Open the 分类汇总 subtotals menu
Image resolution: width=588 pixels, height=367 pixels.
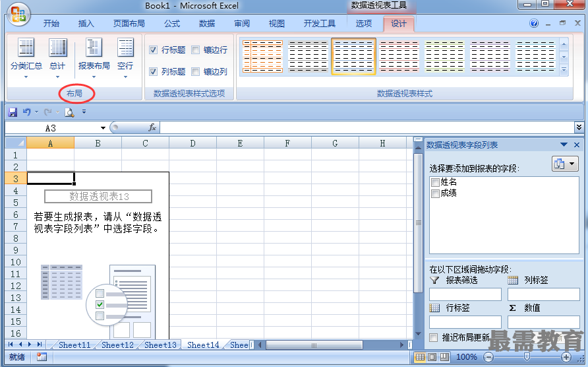tap(26, 58)
